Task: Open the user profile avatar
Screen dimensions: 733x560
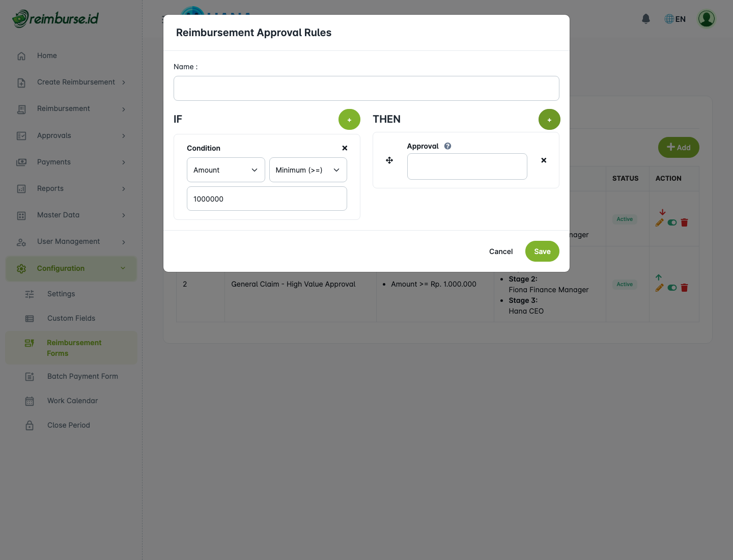Action: (706, 19)
